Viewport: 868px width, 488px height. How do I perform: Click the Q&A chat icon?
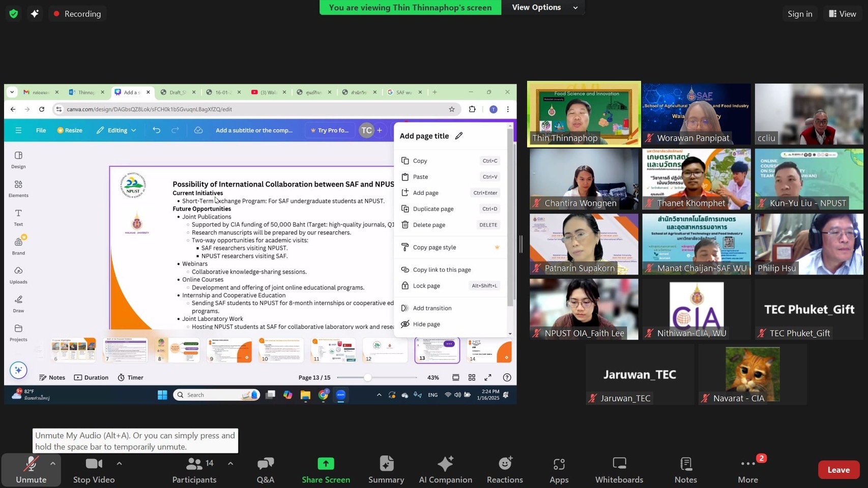coord(265,464)
